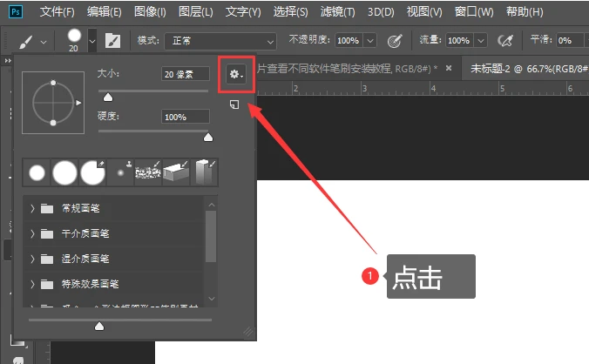Select the small hard round recent brush
The width and height of the screenshot is (589, 364).
(x=37, y=173)
